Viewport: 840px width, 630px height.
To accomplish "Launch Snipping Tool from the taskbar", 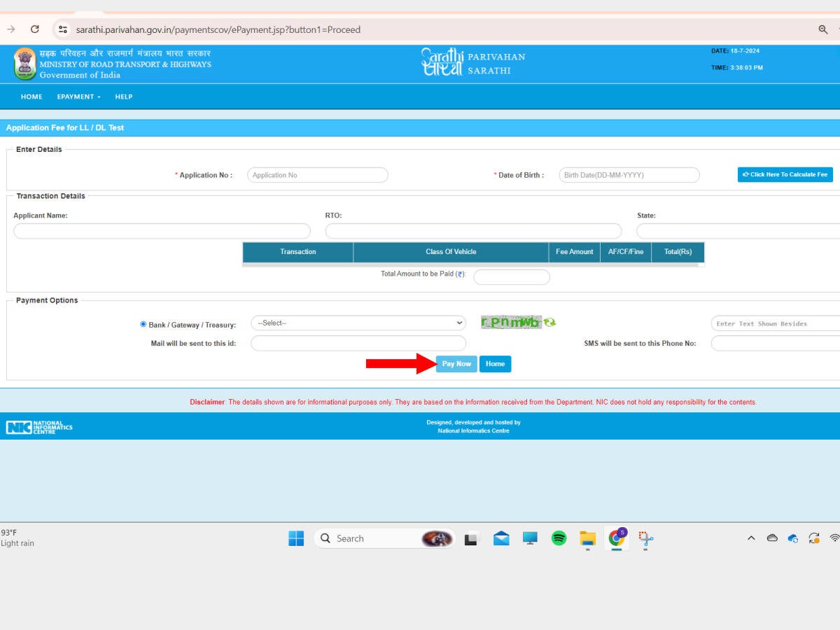I will (645, 538).
